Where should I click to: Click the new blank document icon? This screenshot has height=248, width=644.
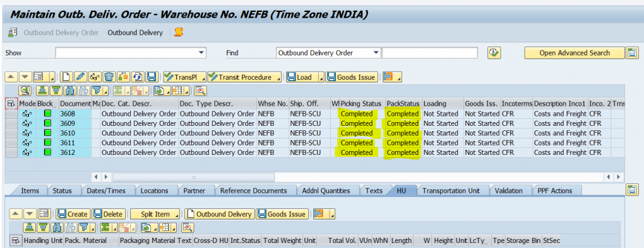(x=67, y=77)
